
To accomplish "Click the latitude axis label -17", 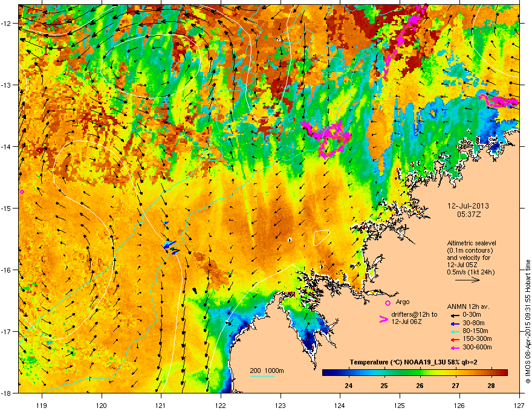I will [7, 331].
